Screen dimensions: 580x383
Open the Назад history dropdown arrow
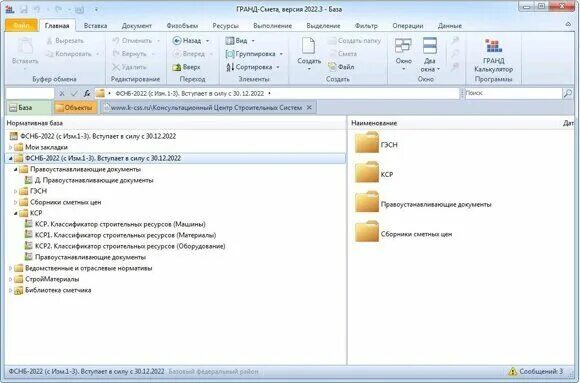(208, 41)
